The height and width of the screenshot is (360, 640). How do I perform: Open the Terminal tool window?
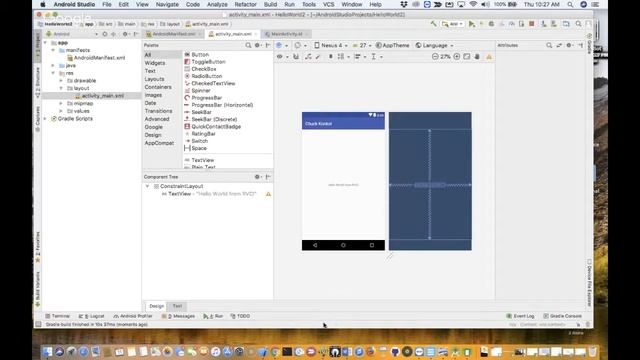[58, 316]
